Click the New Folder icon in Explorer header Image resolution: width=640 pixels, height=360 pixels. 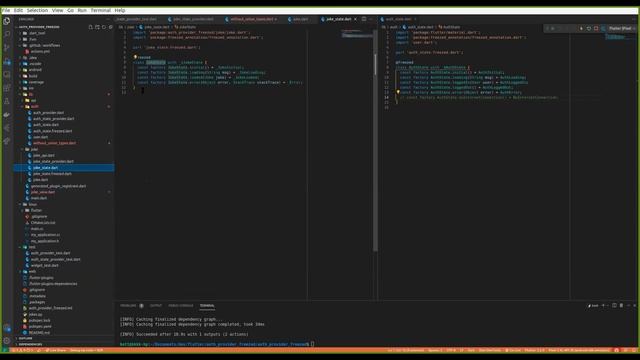pyautogui.click(x=97, y=27)
